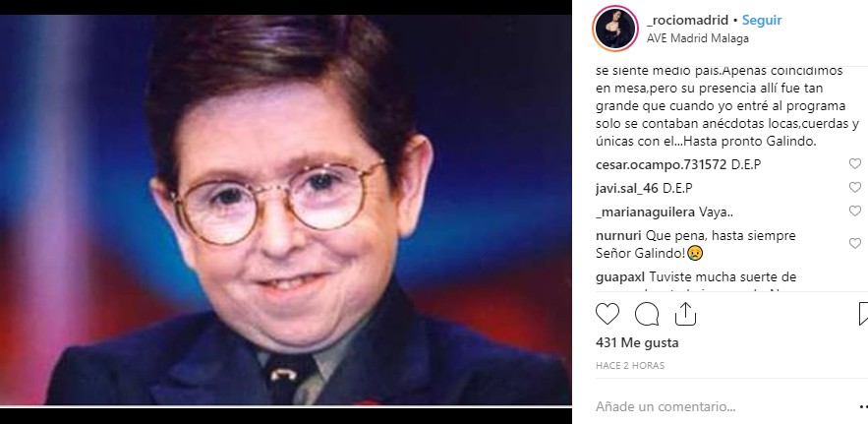Open comments with the speech bubble icon
The height and width of the screenshot is (424, 868).
tap(647, 314)
